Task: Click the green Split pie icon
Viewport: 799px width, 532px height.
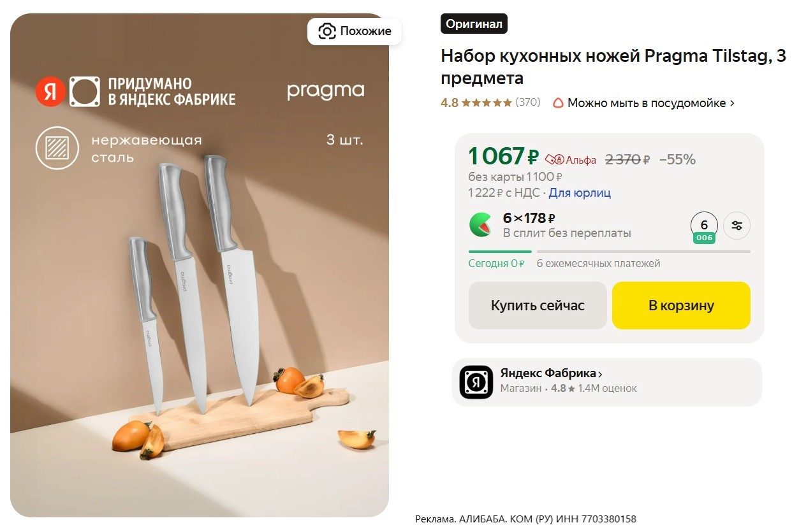Action: click(x=480, y=225)
